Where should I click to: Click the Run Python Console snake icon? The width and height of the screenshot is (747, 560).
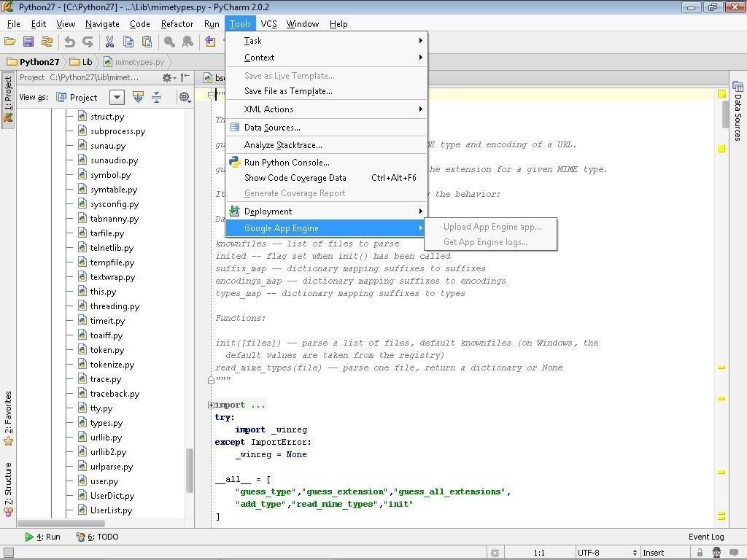click(234, 162)
